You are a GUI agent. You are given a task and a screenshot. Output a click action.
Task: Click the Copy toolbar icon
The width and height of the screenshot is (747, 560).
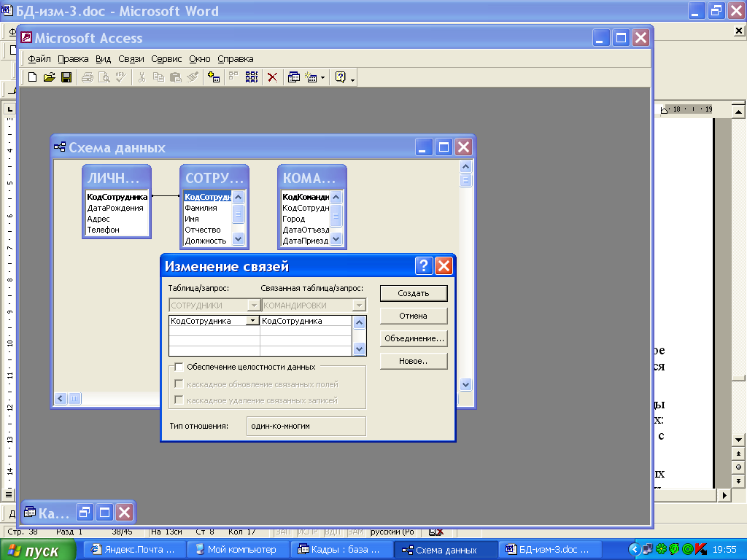click(158, 77)
